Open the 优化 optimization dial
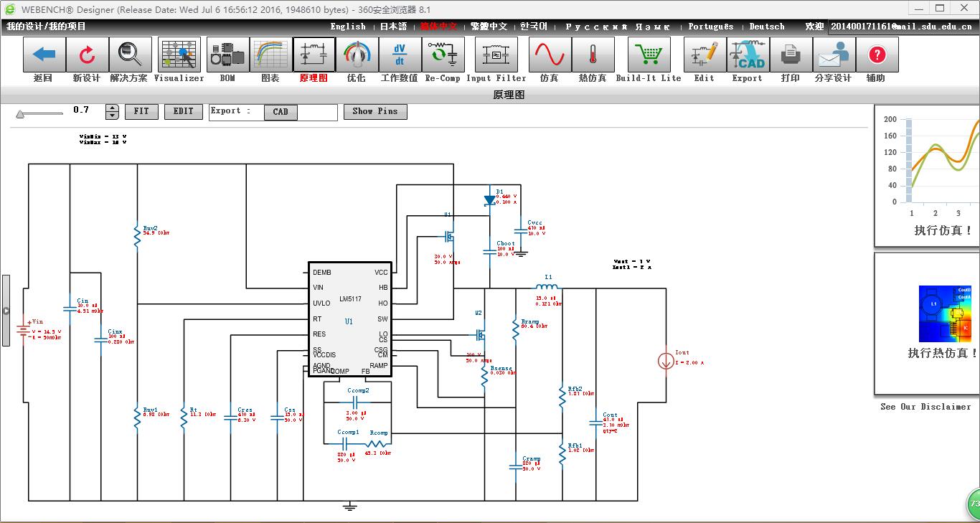This screenshot has height=523, width=980. click(x=357, y=55)
